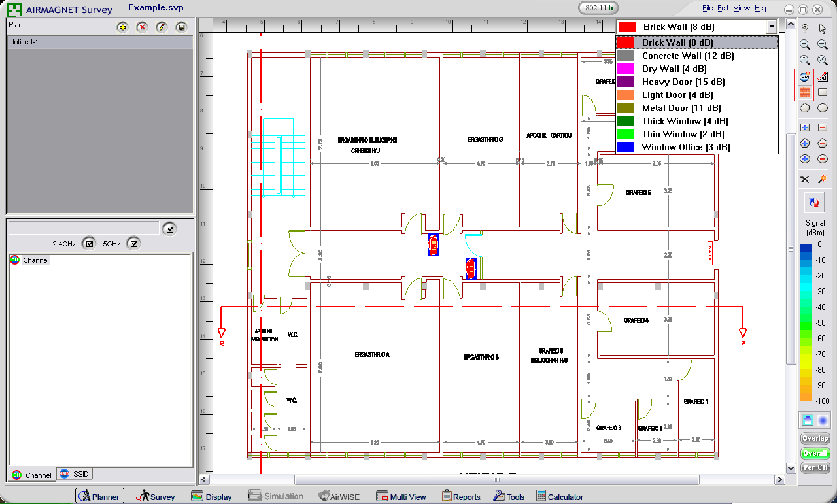
Task: Open the Help menu
Action: pos(761,8)
